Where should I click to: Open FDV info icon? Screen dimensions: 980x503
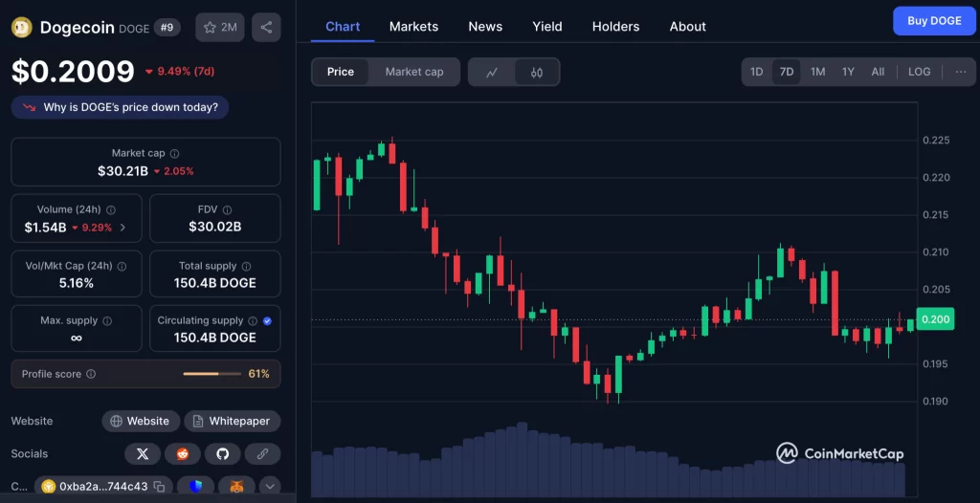228,210
